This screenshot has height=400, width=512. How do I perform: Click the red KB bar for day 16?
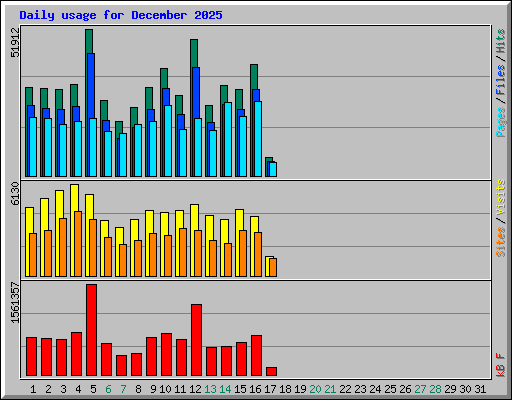click(x=257, y=355)
